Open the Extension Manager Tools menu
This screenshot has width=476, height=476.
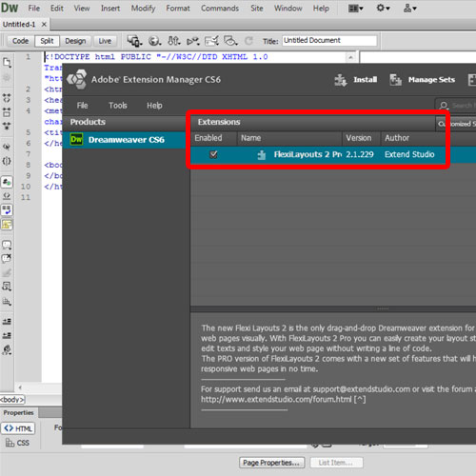[118, 106]
